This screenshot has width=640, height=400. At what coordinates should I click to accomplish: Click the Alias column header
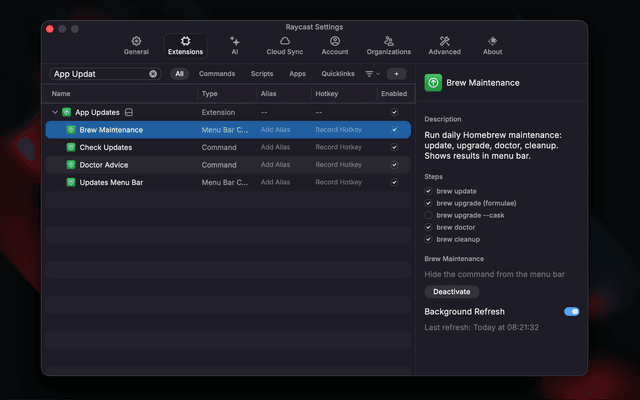268,94
